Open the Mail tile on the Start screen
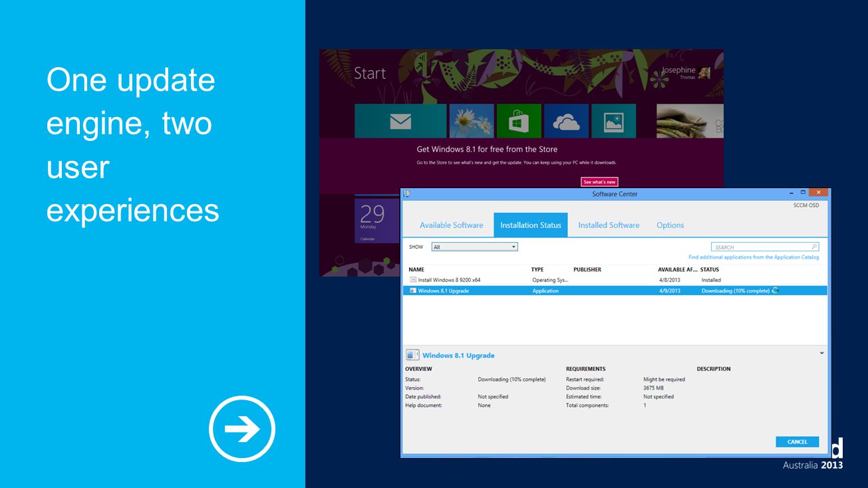 [400, 121]
